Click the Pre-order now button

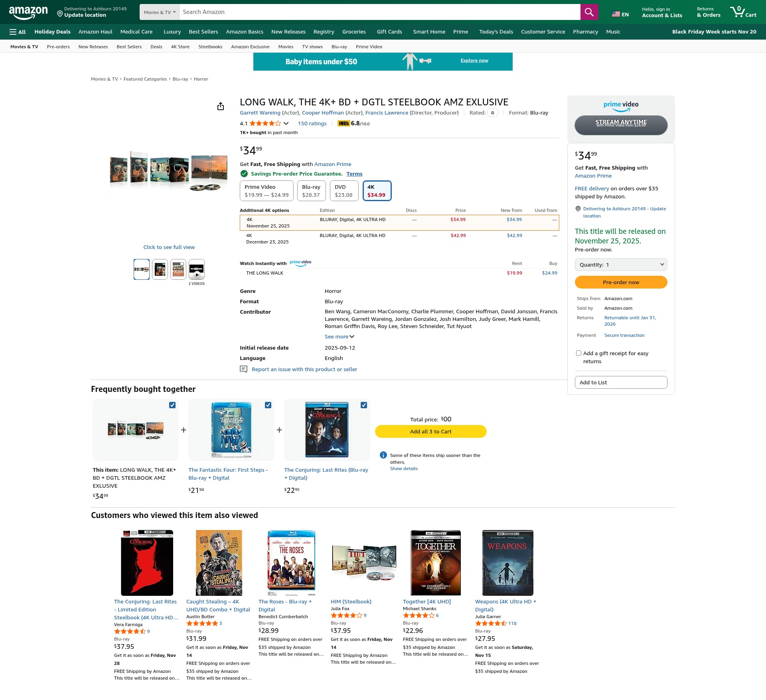621,282
